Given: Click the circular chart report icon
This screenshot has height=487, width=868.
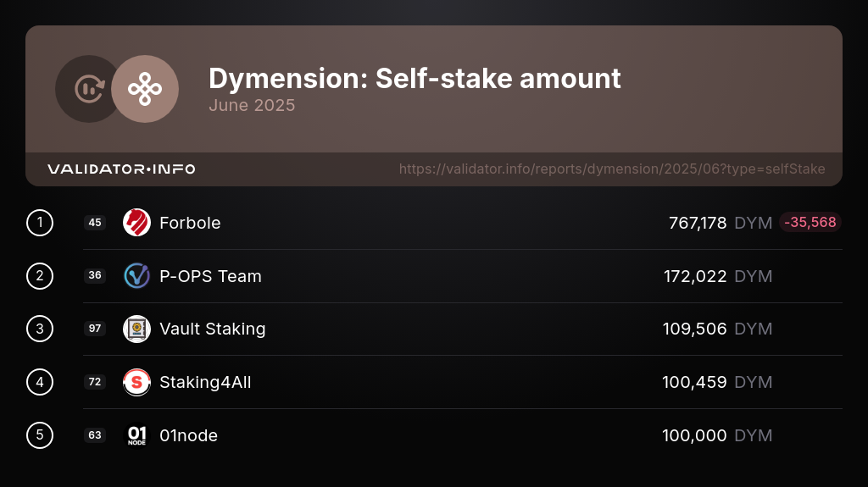Looking at the screenshot, I should (x=89, y=89).
